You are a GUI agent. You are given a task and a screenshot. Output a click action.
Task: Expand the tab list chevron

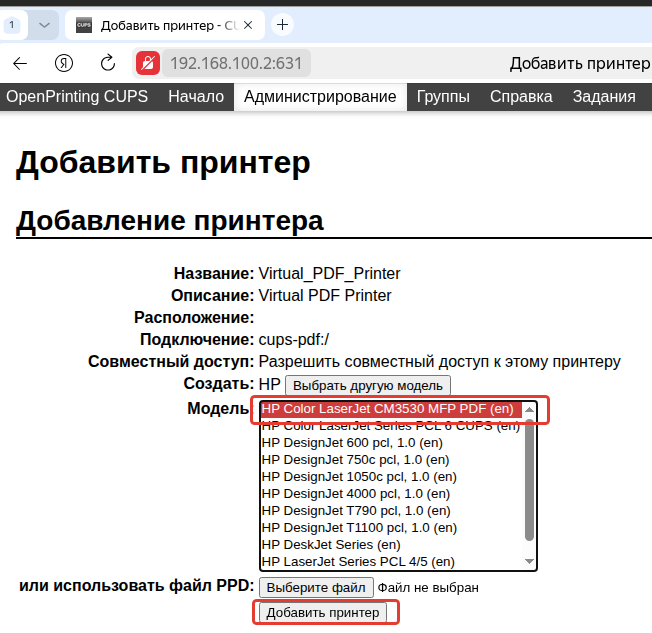(44, 25)
